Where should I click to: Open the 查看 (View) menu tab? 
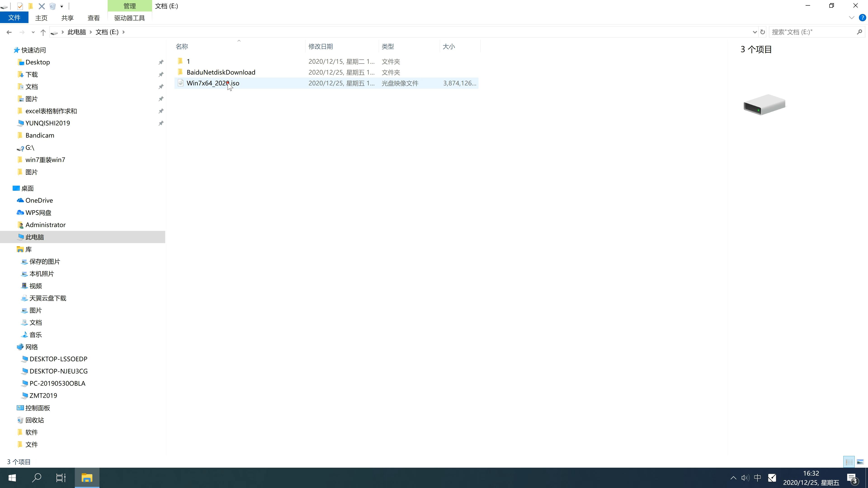[x=94, y=17]
